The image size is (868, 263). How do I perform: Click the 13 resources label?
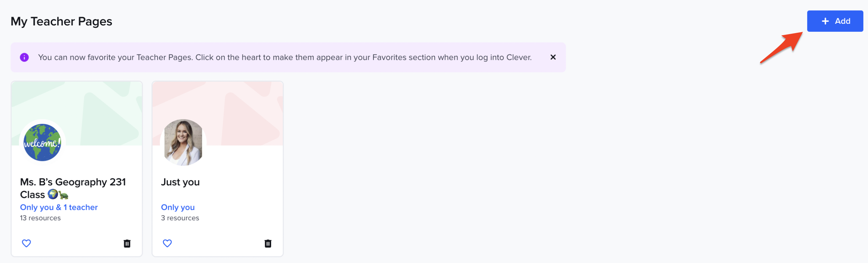pyautogui.click(x=40, y=218)
